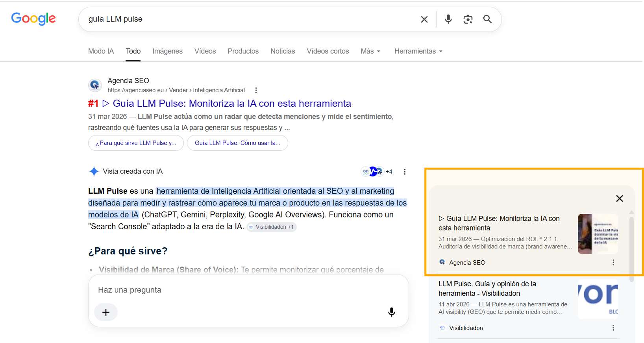This screenshot has width=644, height=343.
Task: Click the Agencia SEO site name
Action: click(x=128, y=81)
